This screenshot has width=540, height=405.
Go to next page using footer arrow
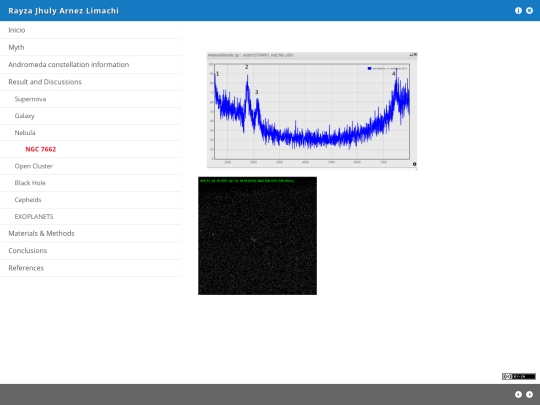coord(529,394)
